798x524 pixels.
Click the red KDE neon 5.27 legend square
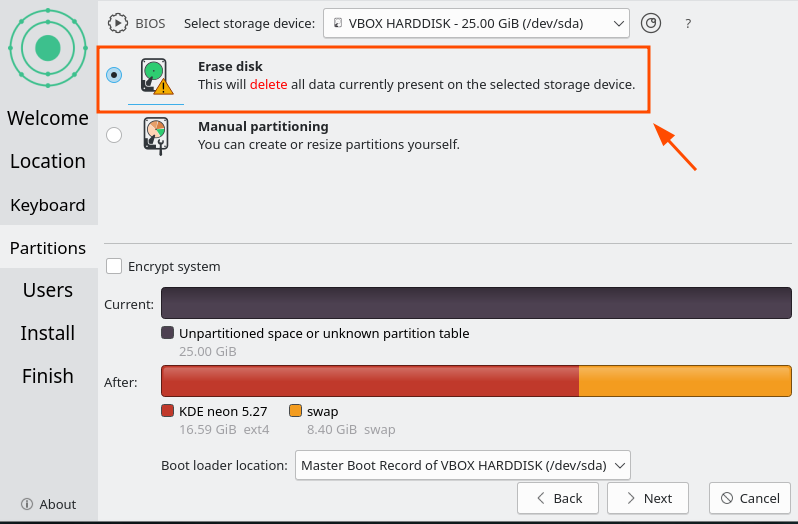(167, 411)
